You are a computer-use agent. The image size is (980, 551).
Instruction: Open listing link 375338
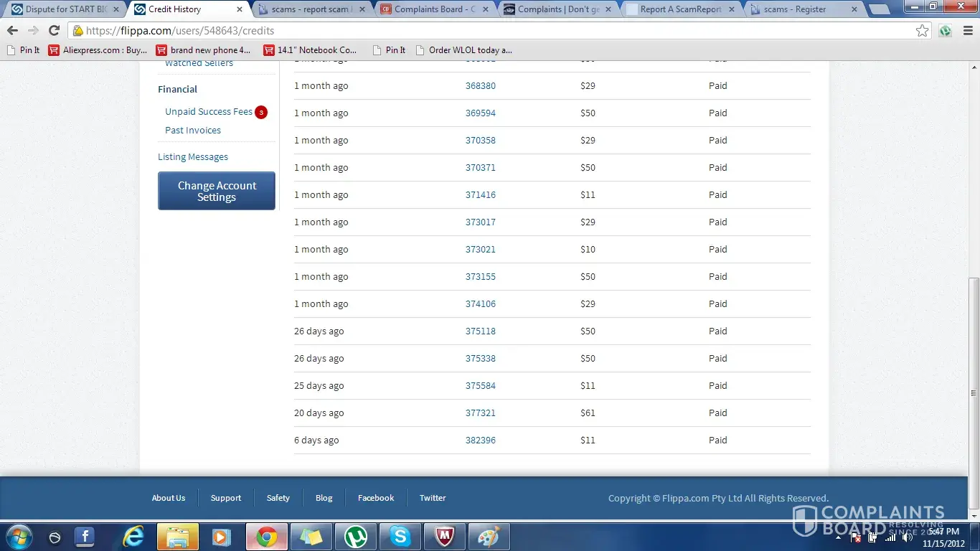481,359
